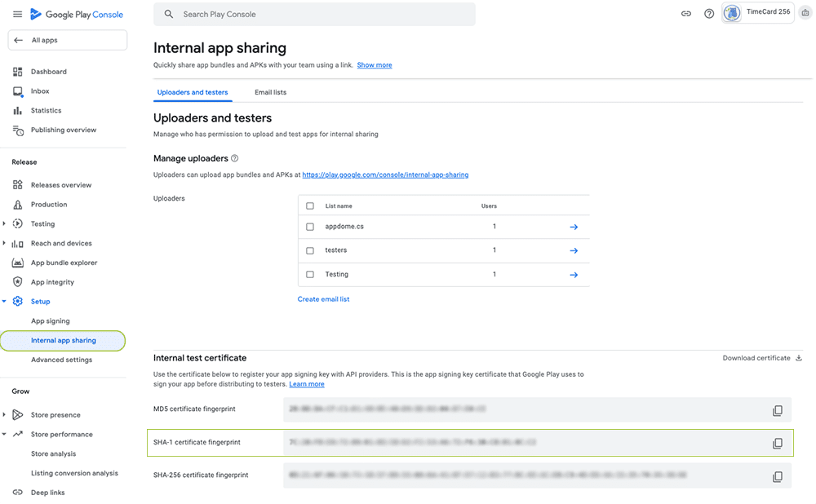Screen dimensions: 816x504
Task: Open App integrity from the sidebar
Action: 18,281
